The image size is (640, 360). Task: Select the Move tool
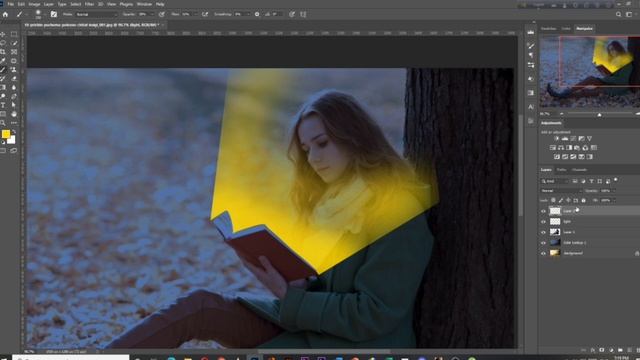3,34
